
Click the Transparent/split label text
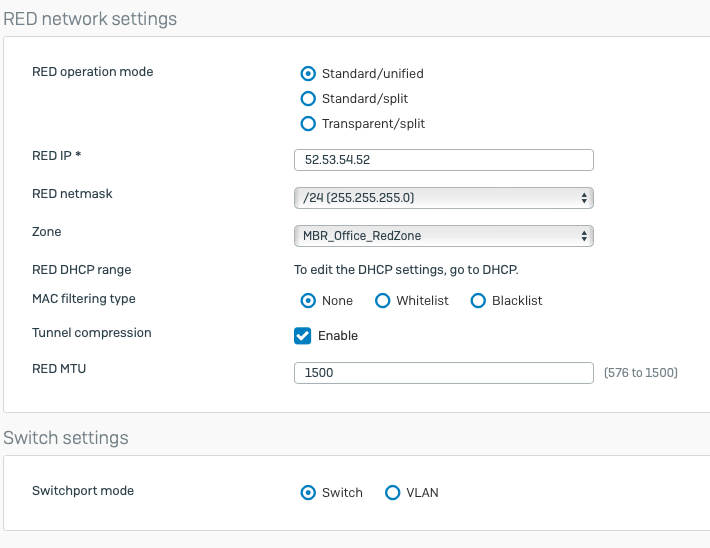(373, 124)
